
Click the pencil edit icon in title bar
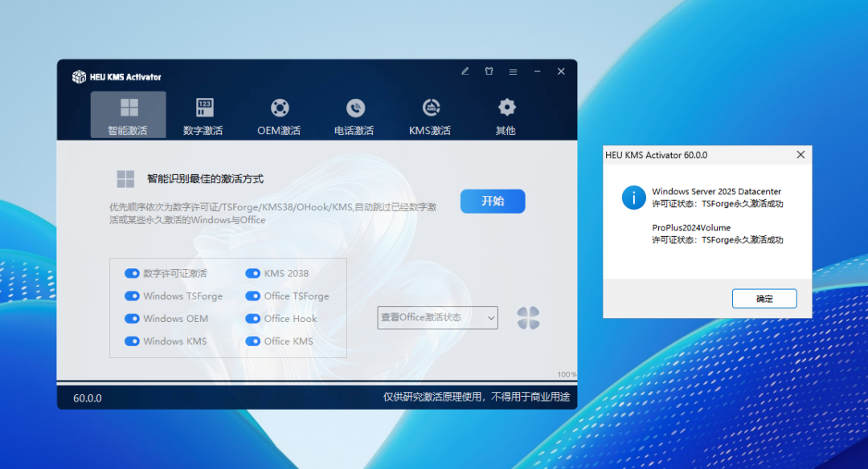point(465,71)
